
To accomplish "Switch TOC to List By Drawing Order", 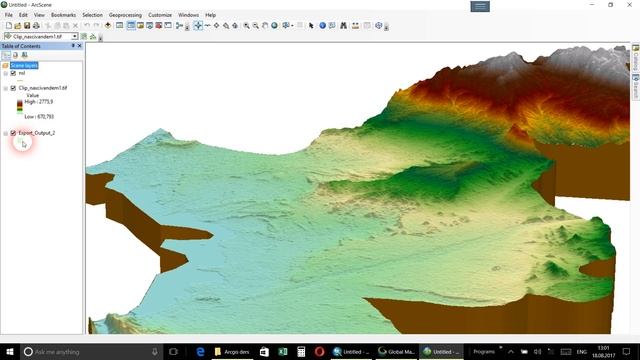I will tap(6, 55).
